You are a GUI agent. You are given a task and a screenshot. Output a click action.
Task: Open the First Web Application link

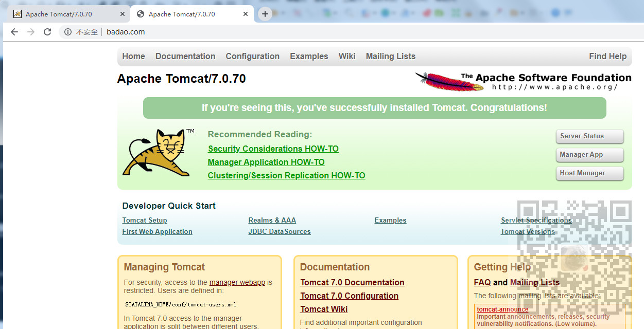coord(157,232)
